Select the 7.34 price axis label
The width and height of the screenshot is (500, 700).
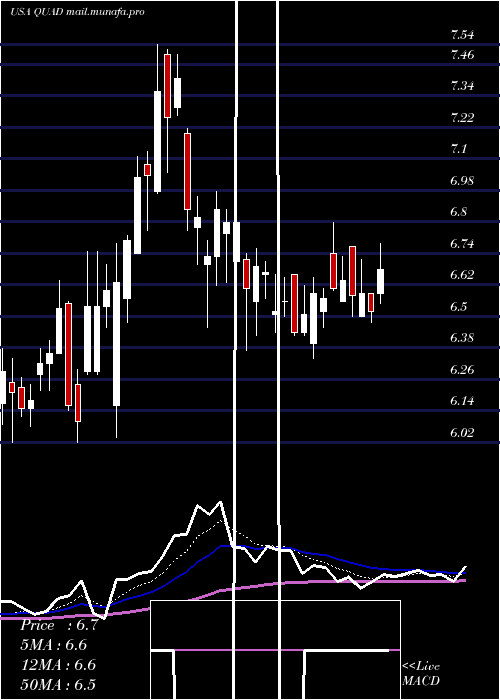point(462,86)
